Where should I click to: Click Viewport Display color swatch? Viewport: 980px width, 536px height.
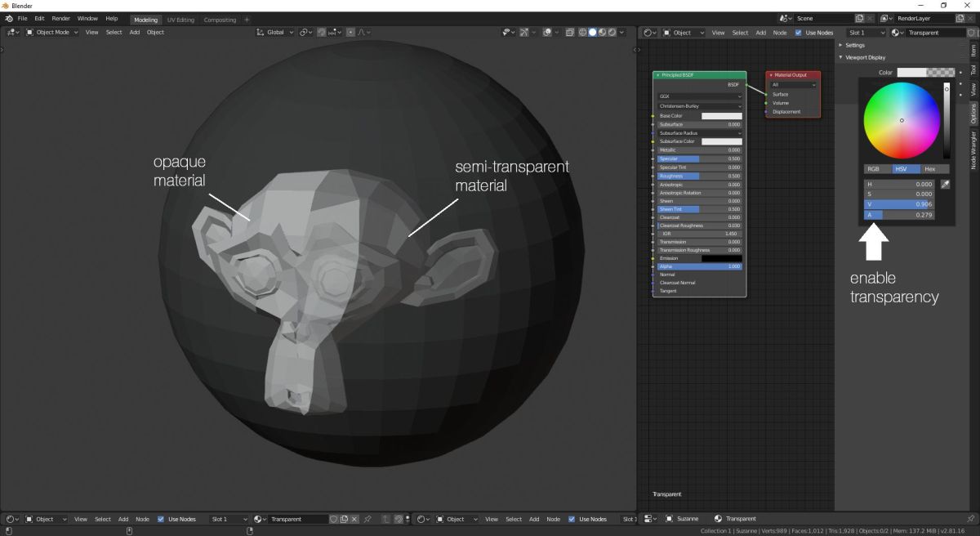[x=927, y=72]
